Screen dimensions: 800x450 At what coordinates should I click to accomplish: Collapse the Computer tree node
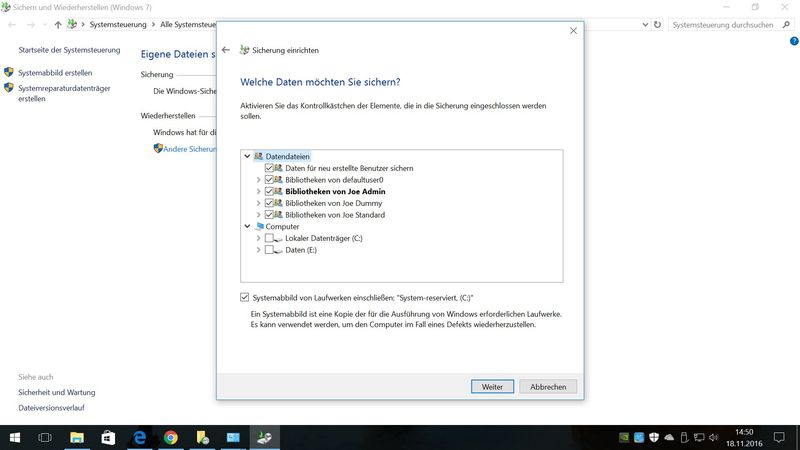pyautogui.click(x=247, y=226)
